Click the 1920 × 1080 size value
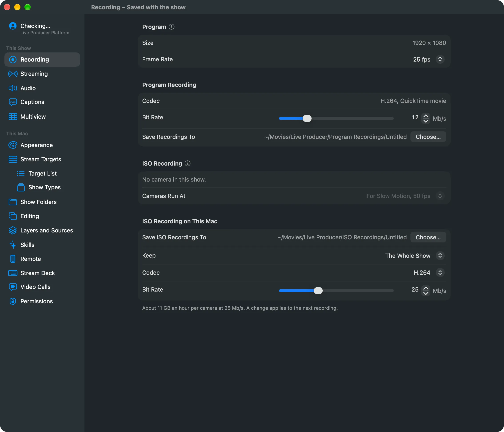This screenshot has height=432, width=504. pos(429,43)
